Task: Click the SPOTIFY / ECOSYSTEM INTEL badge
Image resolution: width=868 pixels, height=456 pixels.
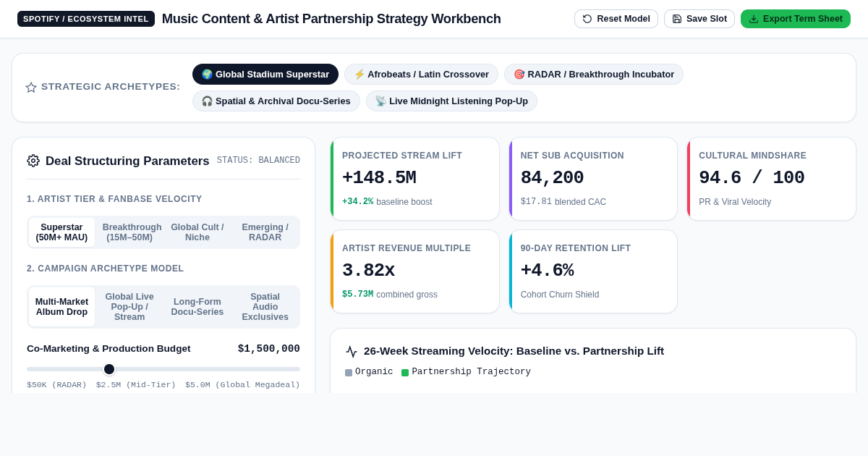Action: 86,19
